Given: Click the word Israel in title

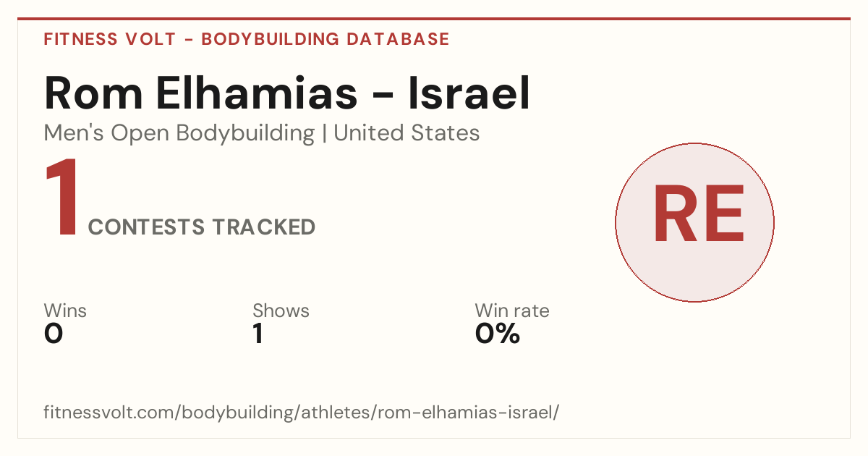Looking at the screenshot, I should click(x=469, y=93).
